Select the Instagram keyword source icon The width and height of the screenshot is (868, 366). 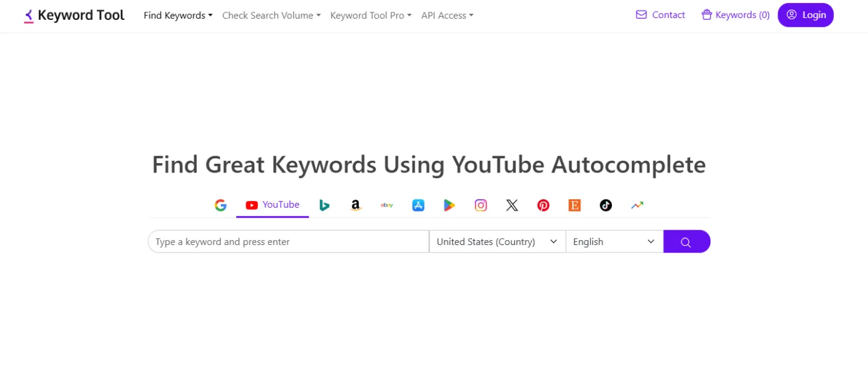click(x=481, y=205)
